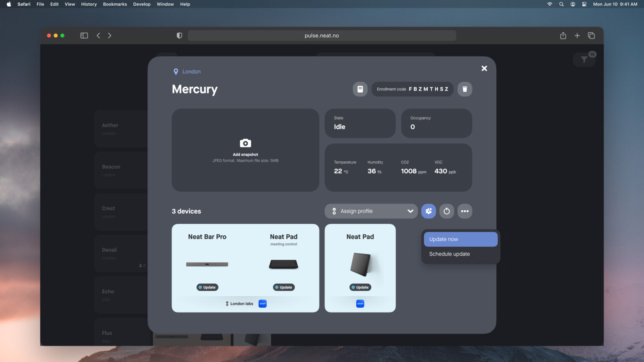Select Update now from the menu
The image size is (644, 362).
click(460, 239)
